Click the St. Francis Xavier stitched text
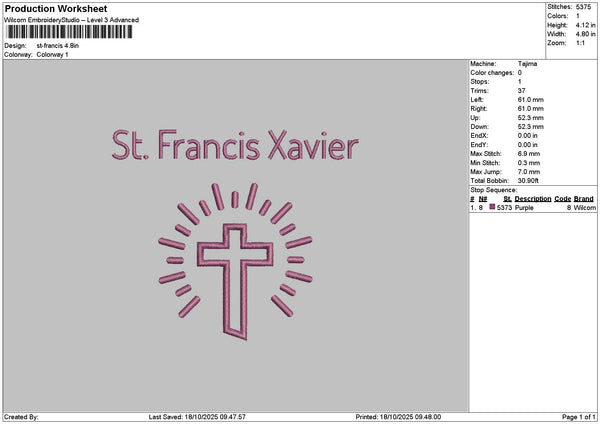Screen dimensions: 600x424 click(234, 146)
